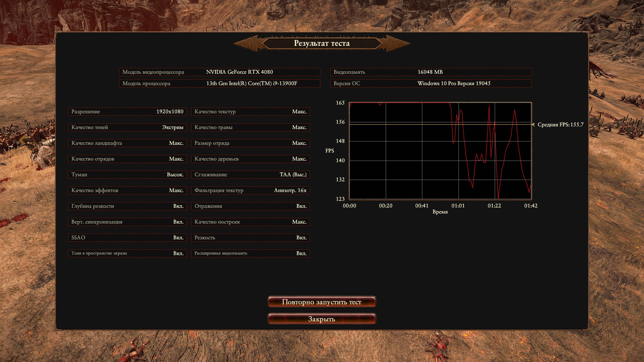The image size is (644, 362).
Task: Click the Результат теста title banner
Action: (x=322, y=43)
